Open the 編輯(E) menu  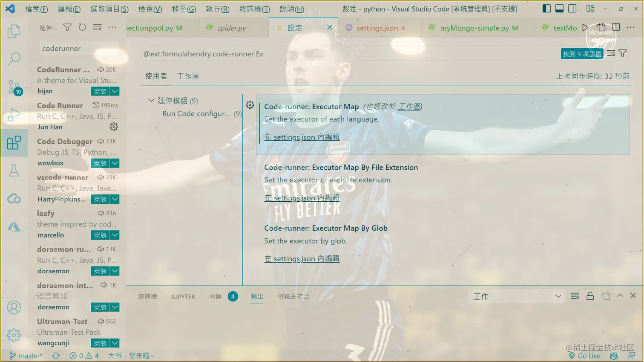coord(69,9)
